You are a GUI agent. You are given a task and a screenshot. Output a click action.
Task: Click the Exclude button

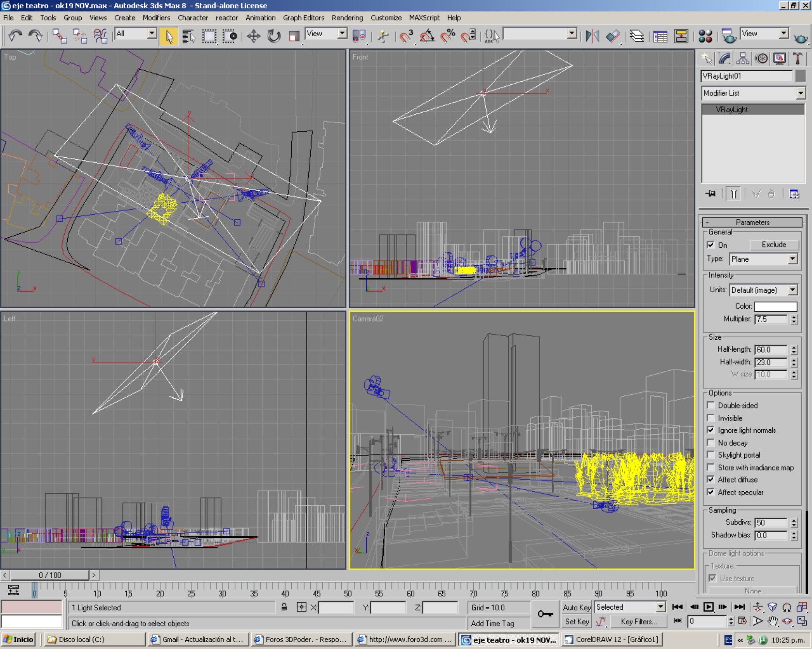tap(774, 245)
